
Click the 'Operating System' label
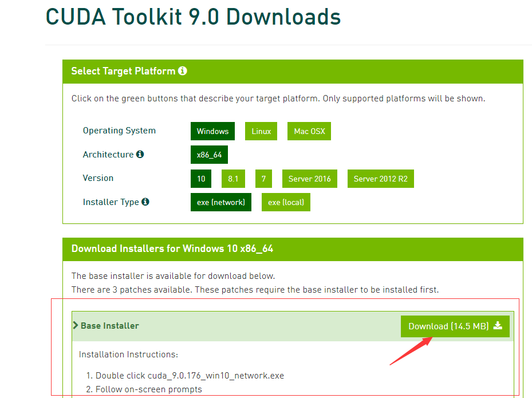pyautogui.click(x=119, y=131)
